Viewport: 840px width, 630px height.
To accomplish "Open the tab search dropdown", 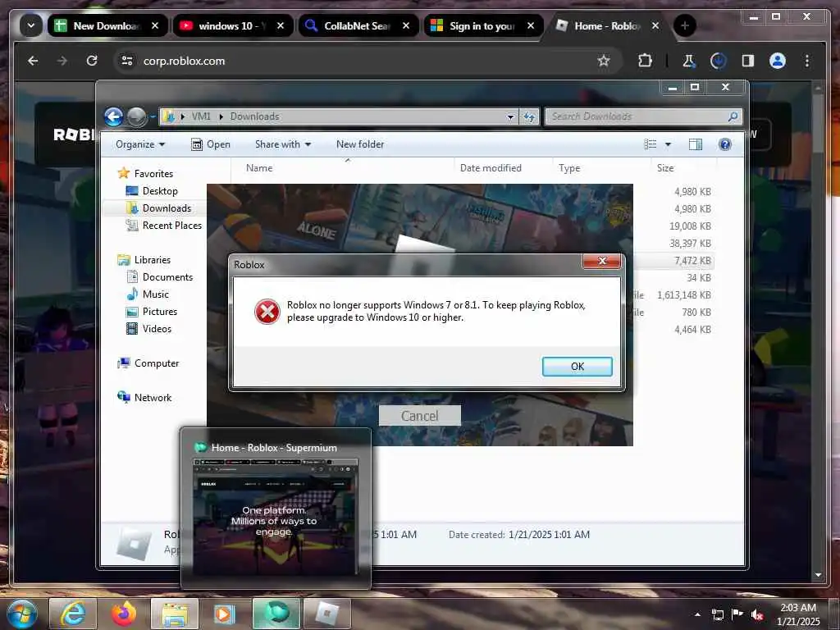I will [31, 25].
